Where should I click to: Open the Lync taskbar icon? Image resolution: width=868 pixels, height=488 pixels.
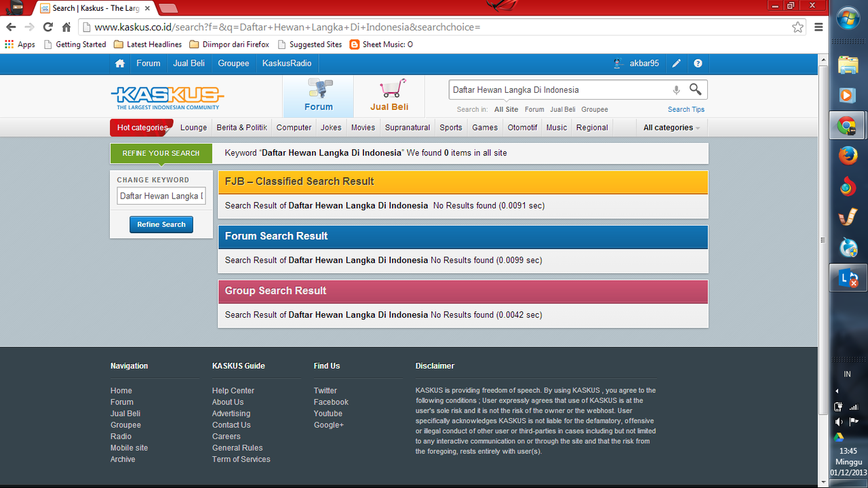[x=848, y=278]
